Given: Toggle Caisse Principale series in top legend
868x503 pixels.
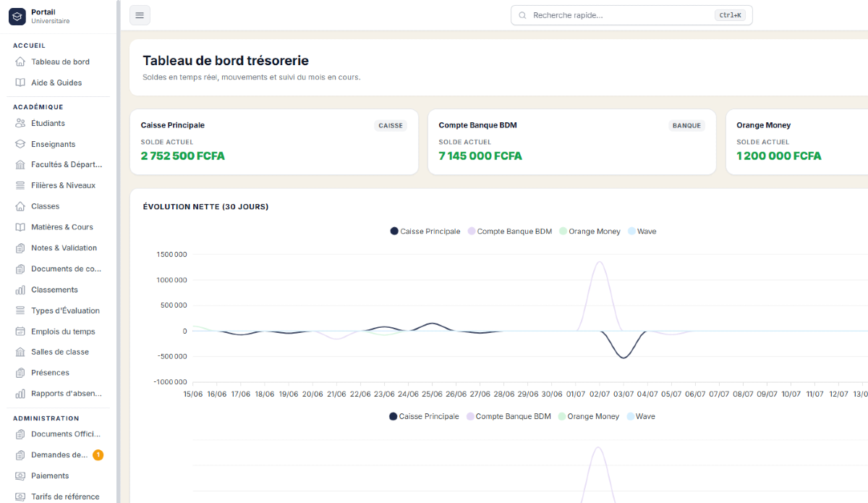Looking at the screenshot, I should (425, 232).
